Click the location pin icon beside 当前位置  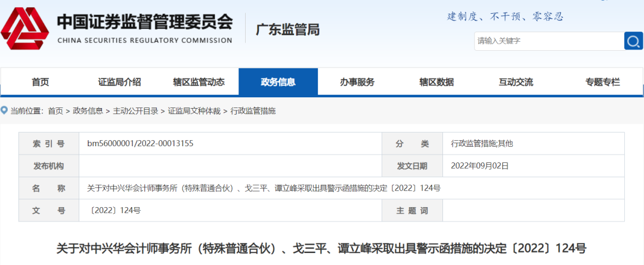(4, 110)
